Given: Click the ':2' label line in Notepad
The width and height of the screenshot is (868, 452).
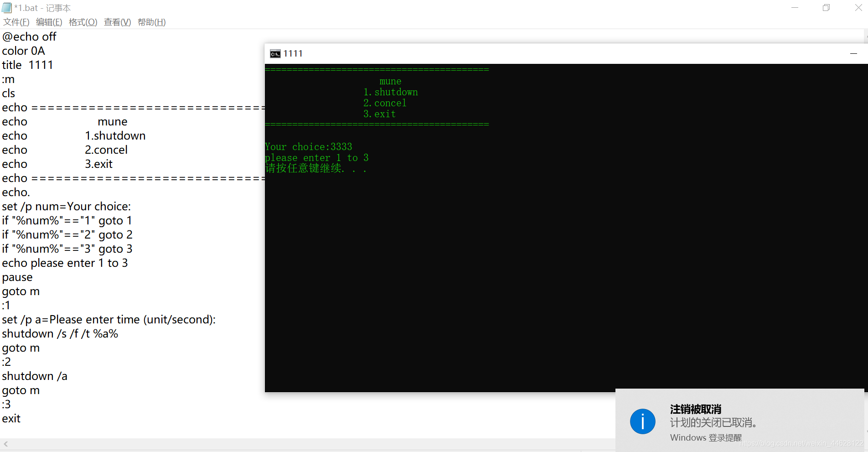Looking at the screenshot, I should coord(6,362).
